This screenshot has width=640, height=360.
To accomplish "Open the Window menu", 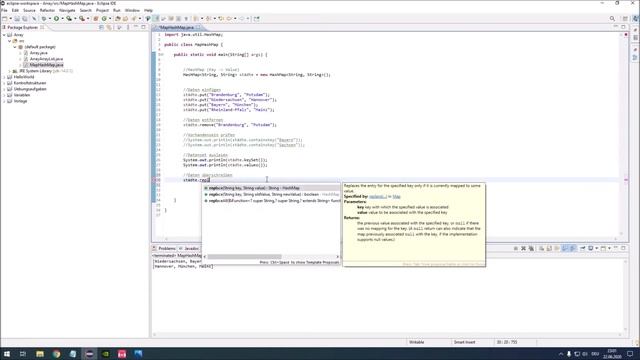I will point(132,10).
